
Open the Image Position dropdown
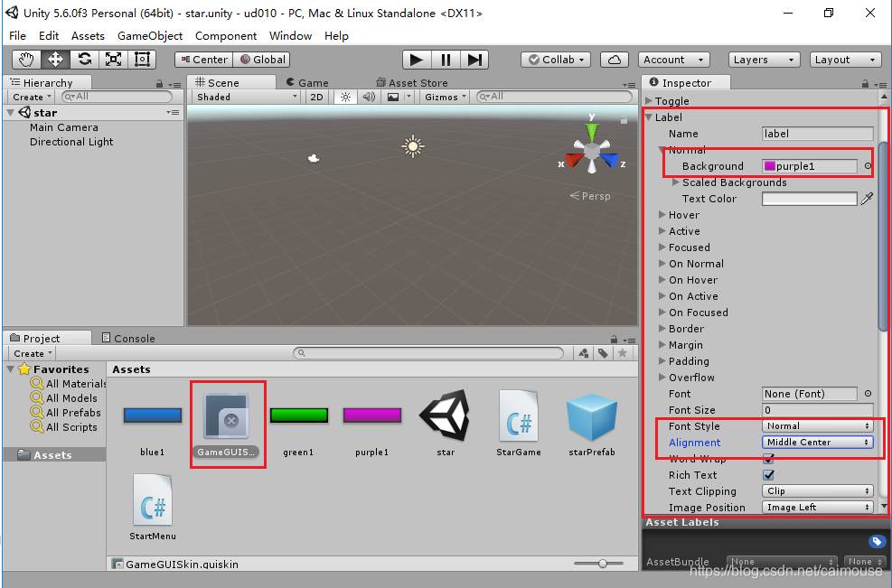pyautogui.click(x=818, y=508)
